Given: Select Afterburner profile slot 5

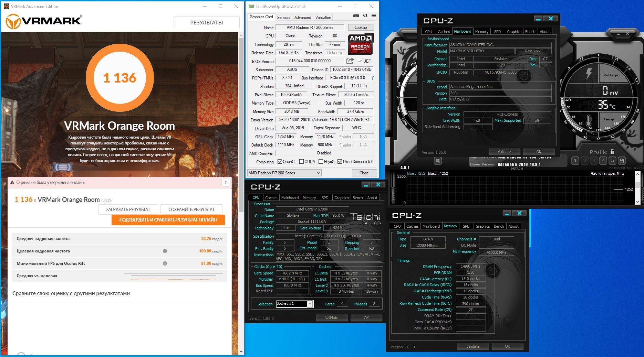Looking at the screenshot, I should click(x=612, y=161).
